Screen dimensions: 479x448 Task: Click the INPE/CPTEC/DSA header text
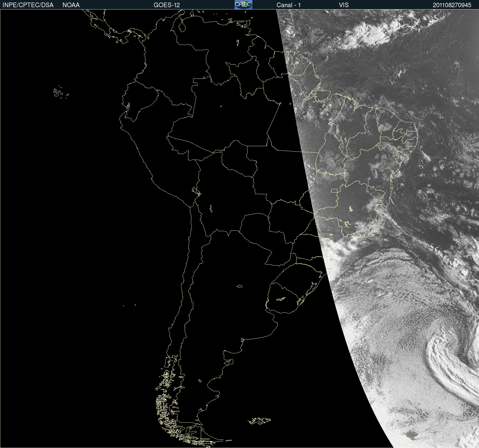pyautogui.click(x=28, y=5)
